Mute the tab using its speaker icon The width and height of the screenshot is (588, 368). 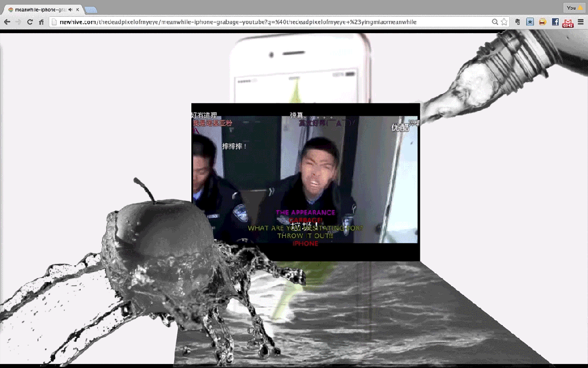[71, 9]
